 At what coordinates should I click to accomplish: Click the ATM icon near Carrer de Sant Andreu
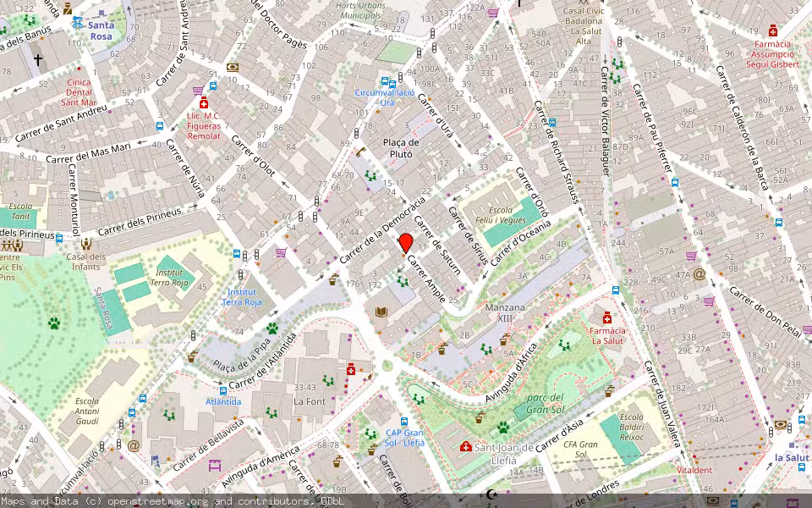(x=233, y=67)
